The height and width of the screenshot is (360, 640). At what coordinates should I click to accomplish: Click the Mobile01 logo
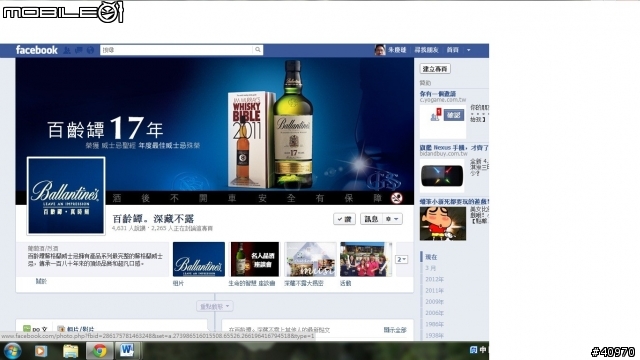63,12
